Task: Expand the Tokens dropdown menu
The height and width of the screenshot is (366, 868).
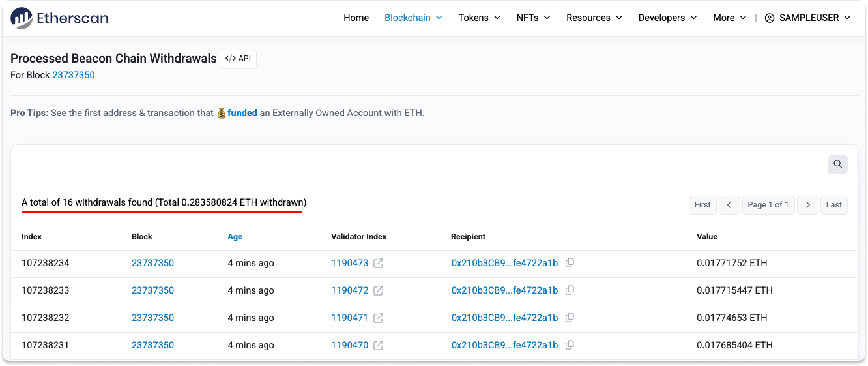Action: [x=479, y=18]
